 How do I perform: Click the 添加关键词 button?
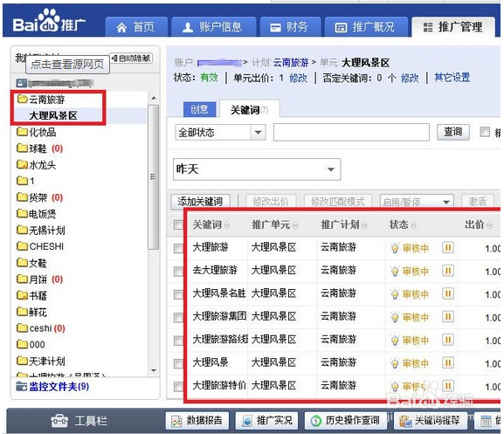pyautogui.click(x=200, y=202)
